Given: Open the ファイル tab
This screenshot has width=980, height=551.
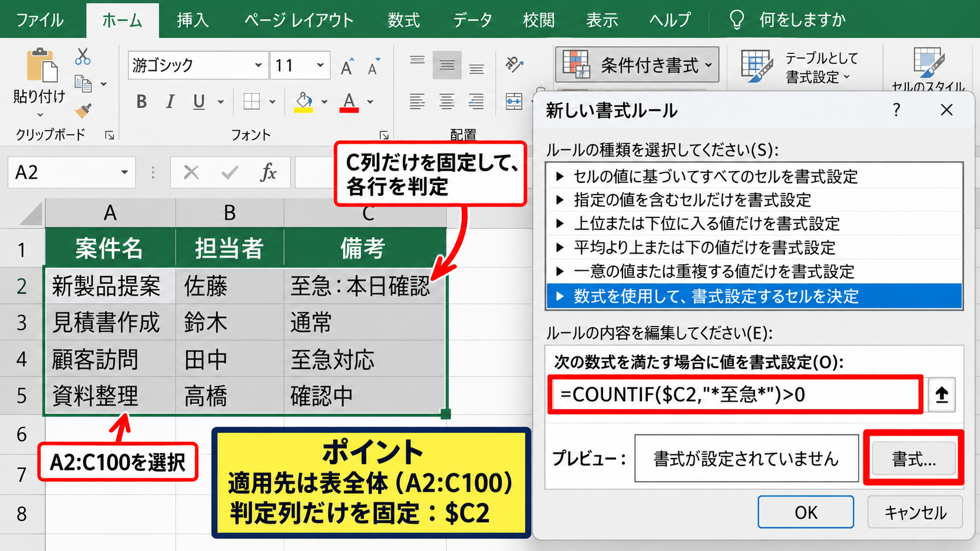Looking at the screenshot, I should tap(39, 20).
